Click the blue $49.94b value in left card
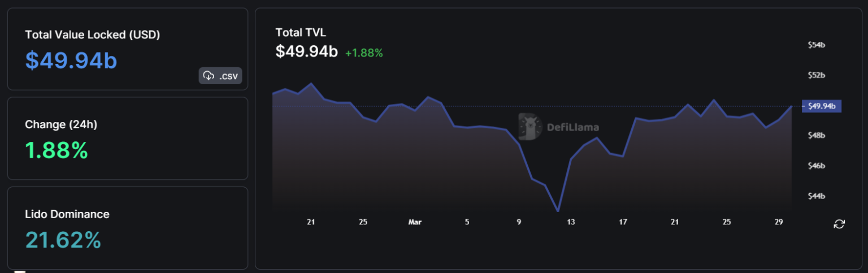This screenshot has width=868, height=273. coord(71,60)
